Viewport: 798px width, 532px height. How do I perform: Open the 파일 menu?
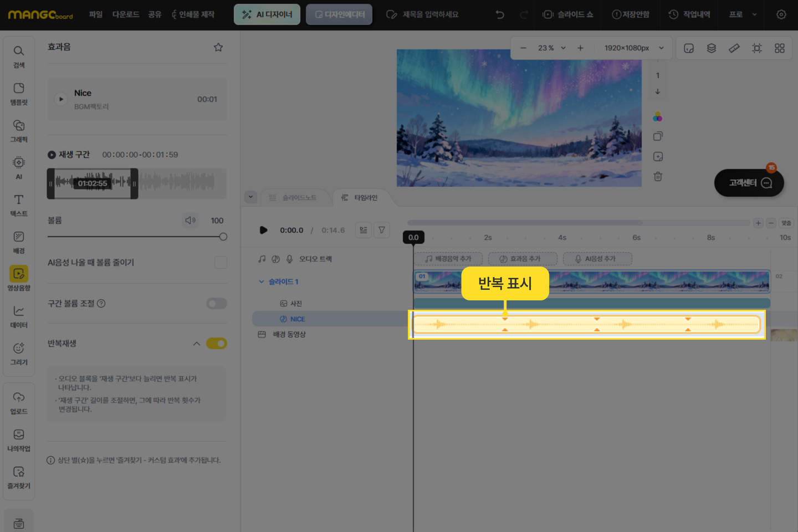click(x=96, y=14)
